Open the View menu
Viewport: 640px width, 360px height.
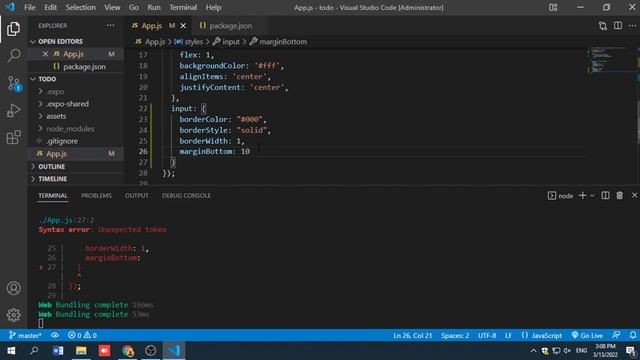(x=112, y=7)
